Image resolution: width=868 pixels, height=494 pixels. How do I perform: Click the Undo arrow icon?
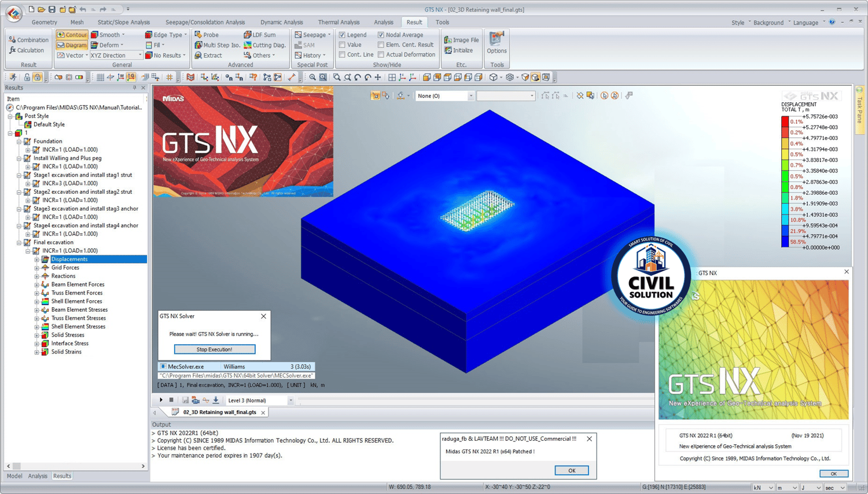click(x=83, y=9)
